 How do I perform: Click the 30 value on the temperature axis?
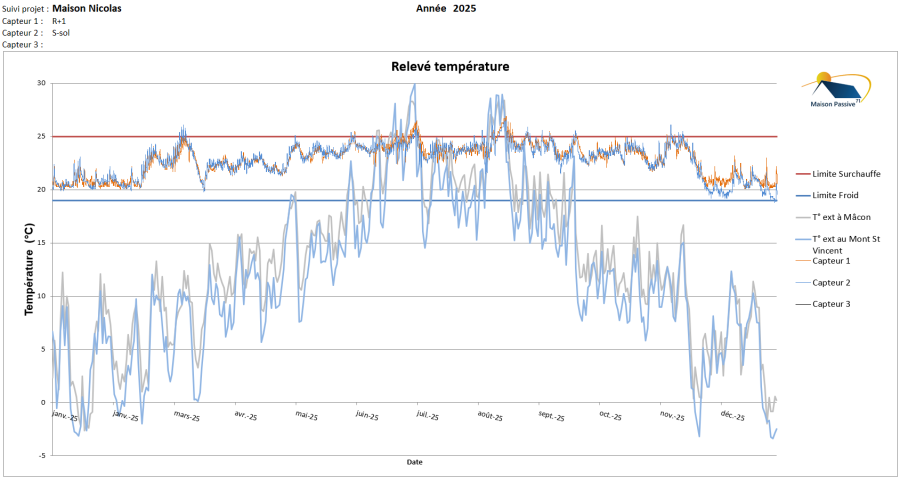point(41,83)
